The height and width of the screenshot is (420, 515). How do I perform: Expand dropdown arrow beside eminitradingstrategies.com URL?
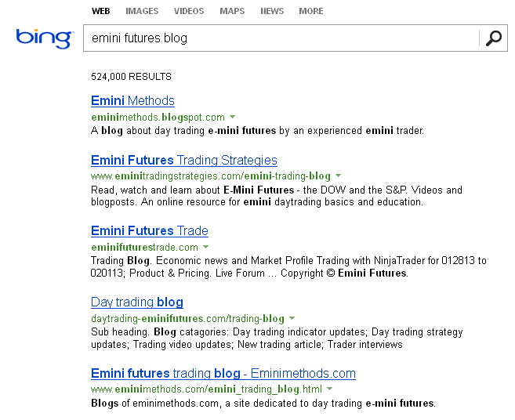click(x=339, y=176)
